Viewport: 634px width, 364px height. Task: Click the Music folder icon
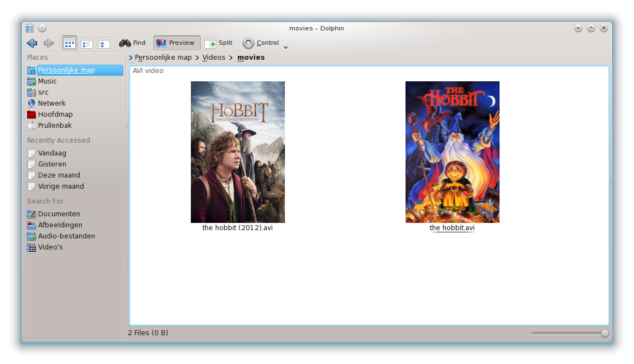pos(32,81)
